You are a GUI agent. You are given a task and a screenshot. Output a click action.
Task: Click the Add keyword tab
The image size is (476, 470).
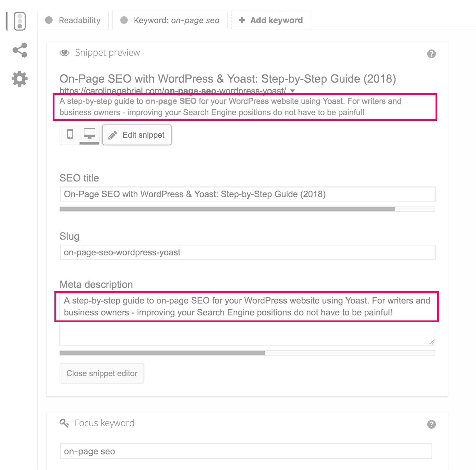[x=271, y=20]
